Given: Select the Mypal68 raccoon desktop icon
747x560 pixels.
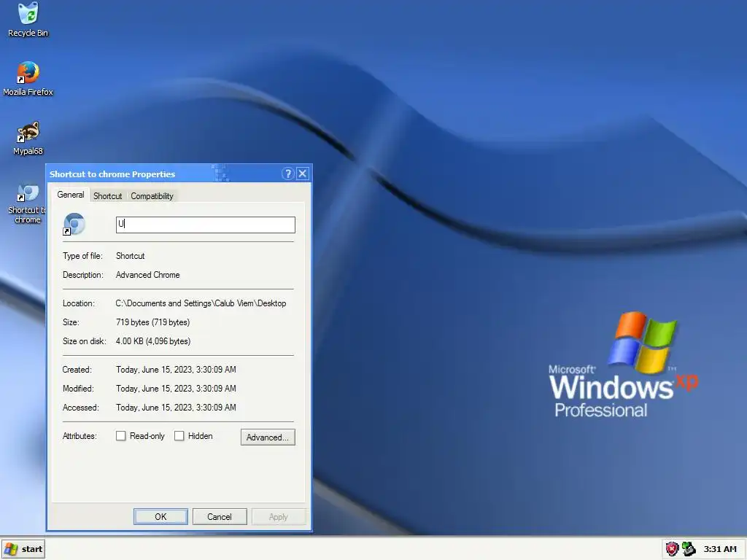Looking at the screenshot, I should (28, 138).
